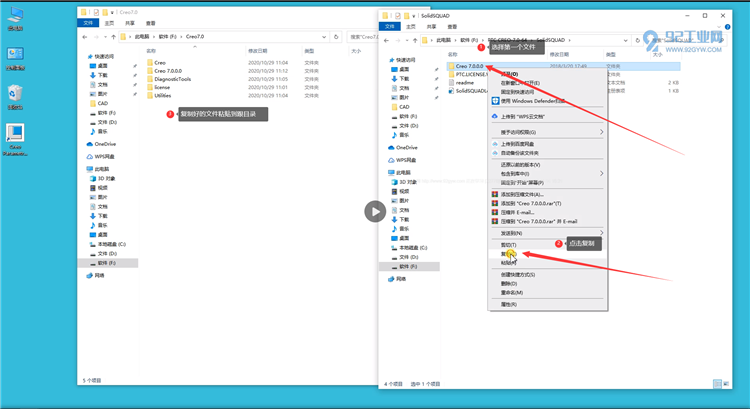Select 本地磁盘 (C:) in SolidSQUAD sidebar

tap(409, 248)
